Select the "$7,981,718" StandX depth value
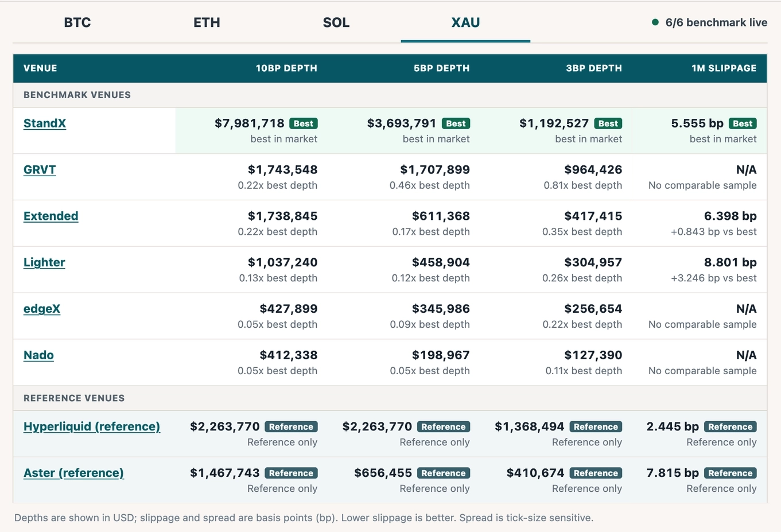Viewport: 781px width, 532px height. (x=250, y=123)
